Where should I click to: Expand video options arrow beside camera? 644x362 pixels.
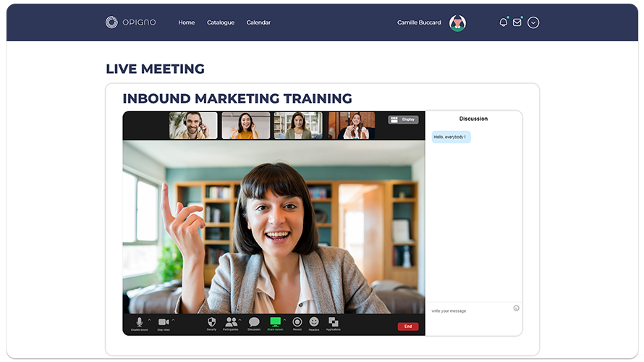click(x=173, y=320)
